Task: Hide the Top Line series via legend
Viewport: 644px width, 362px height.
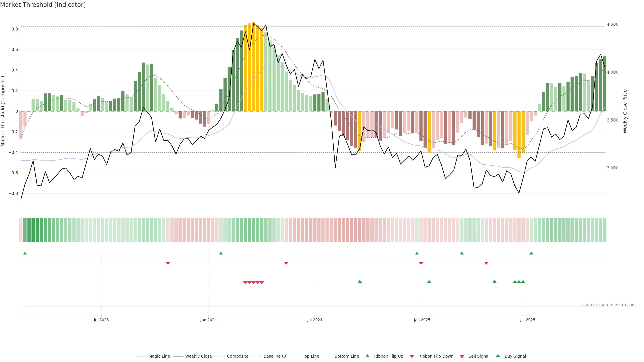Action: point(311,356)
